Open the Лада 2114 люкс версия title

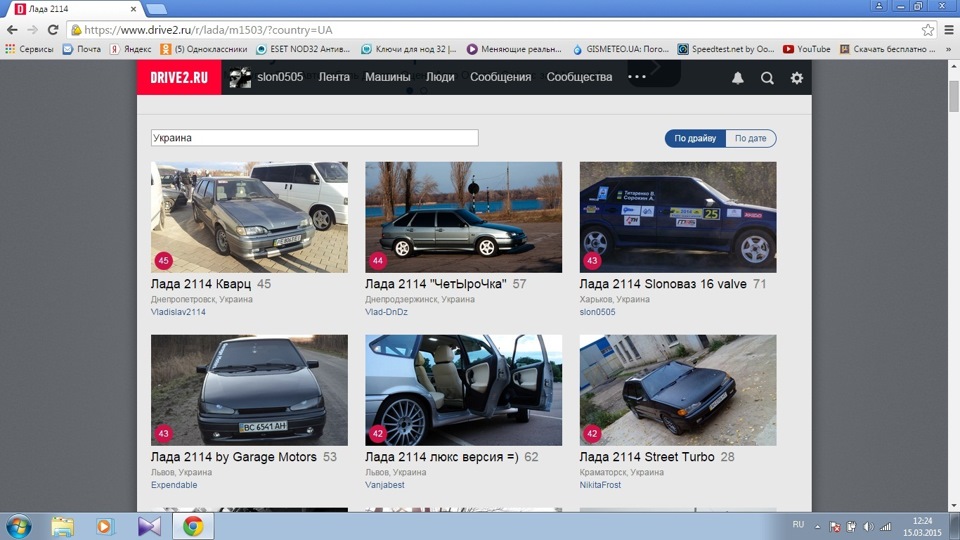tap(441, 457)
